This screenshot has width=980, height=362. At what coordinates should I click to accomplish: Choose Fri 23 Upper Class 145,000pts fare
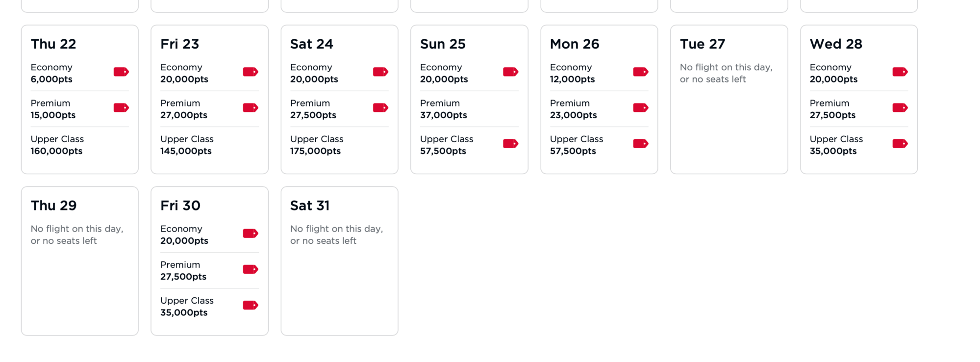[187, 145]
